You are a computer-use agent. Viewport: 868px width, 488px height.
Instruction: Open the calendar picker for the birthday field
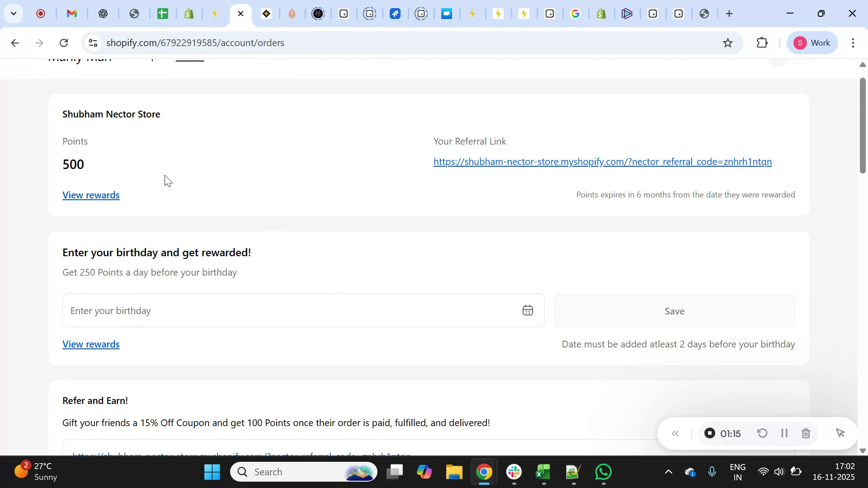tap(528, 310)
